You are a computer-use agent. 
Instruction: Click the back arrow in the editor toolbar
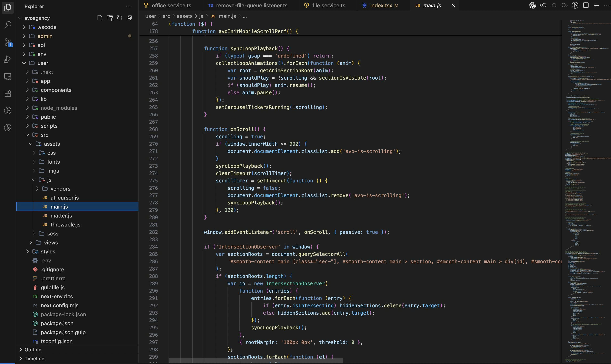[596, 5]
